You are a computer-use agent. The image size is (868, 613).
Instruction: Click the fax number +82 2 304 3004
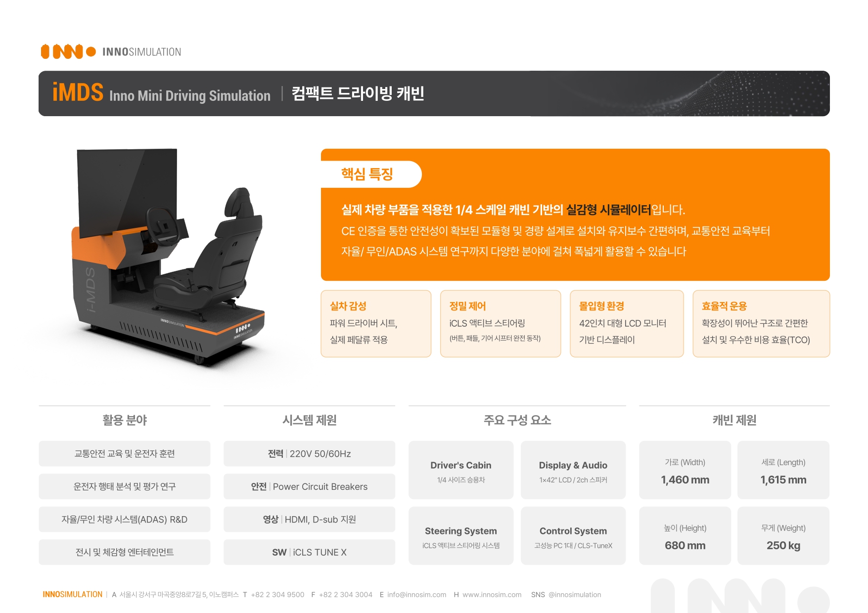click(346, 595)
